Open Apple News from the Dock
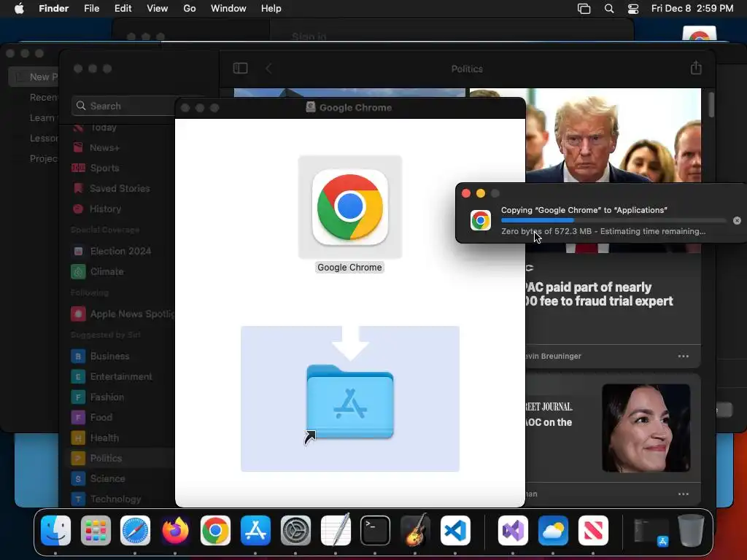This screenshot has height=560, width=747. click(593, 531)
